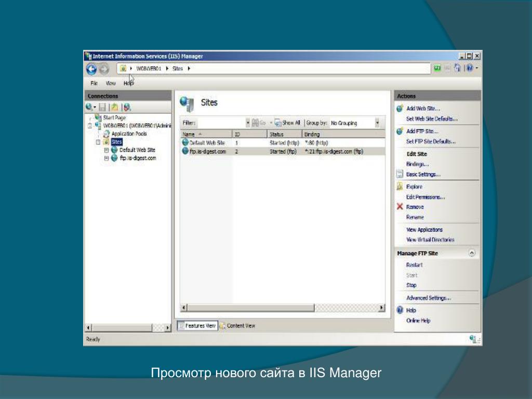Click Rename action link
The image size is (532, 399).
tap(415, 217)
